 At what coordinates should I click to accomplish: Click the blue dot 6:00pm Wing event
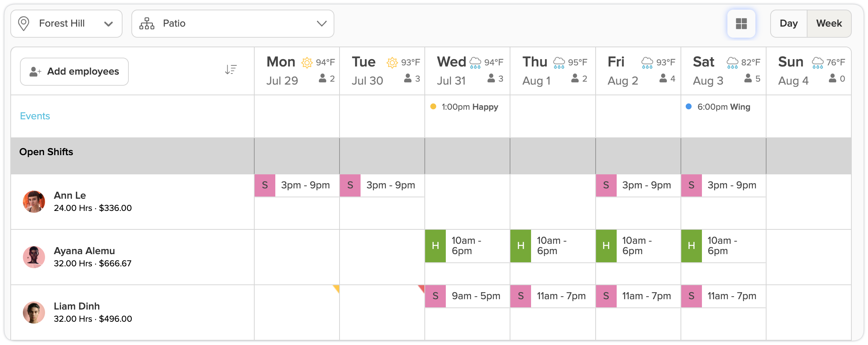click(719, 107)
